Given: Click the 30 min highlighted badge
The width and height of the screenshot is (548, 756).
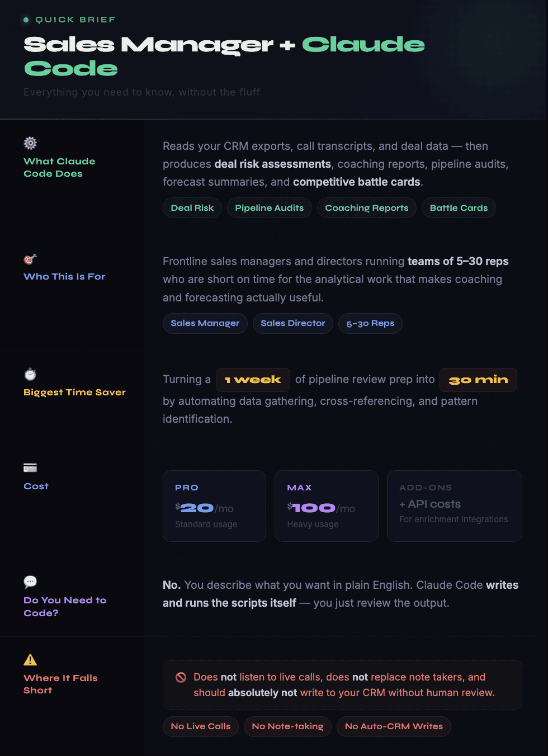Looking at the screenshot, I should [x=478, y=380].
